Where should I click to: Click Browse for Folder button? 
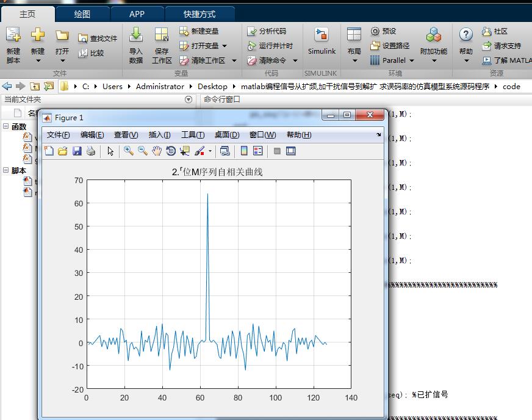click(x=49, y=86)
